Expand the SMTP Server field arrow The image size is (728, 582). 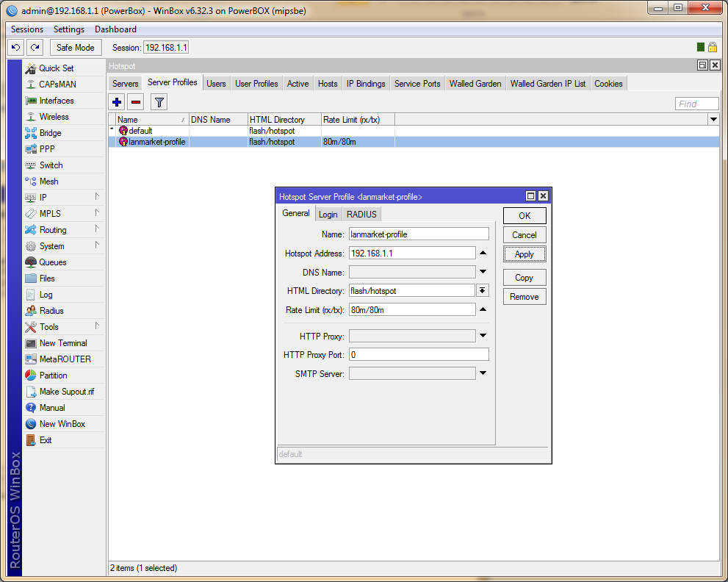click(483, 373)
